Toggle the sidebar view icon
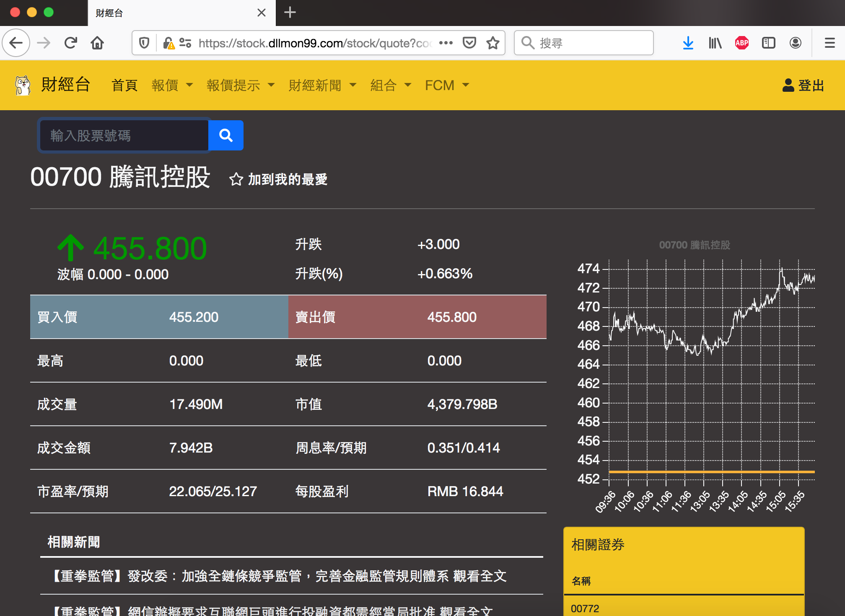The image size is (845, 616). pos(768,43)
